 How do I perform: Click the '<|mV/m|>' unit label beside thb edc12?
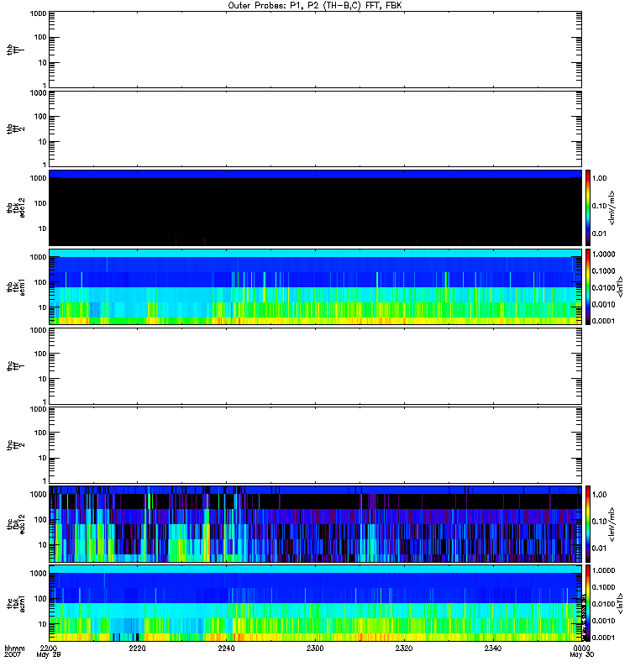pyautogui.click(x=612, y=207)
